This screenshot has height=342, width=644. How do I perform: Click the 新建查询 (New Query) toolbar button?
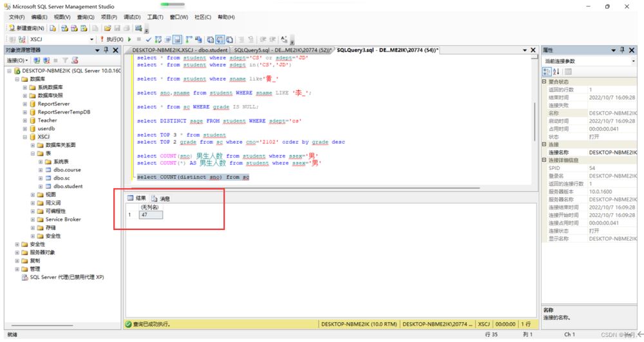[x=27, y=28]
